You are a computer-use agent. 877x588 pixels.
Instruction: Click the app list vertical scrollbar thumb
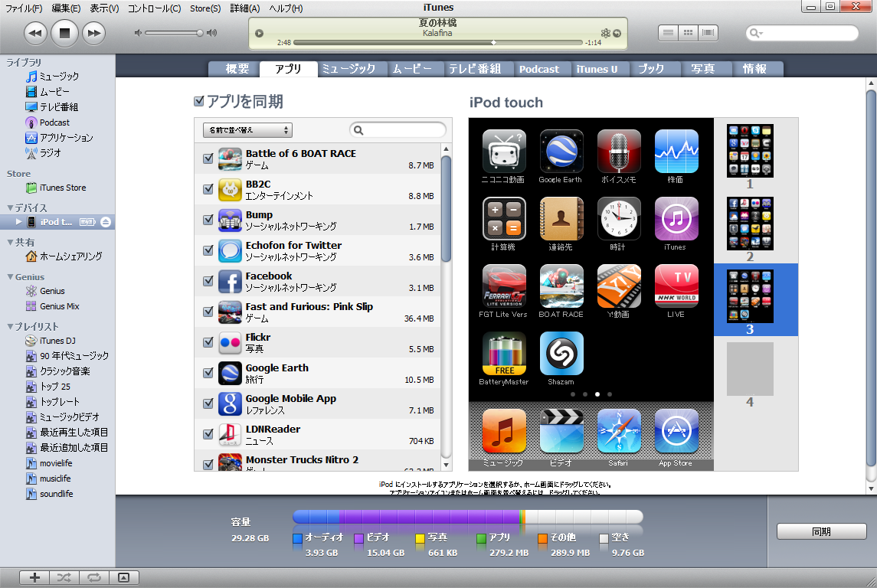(446, 208)
